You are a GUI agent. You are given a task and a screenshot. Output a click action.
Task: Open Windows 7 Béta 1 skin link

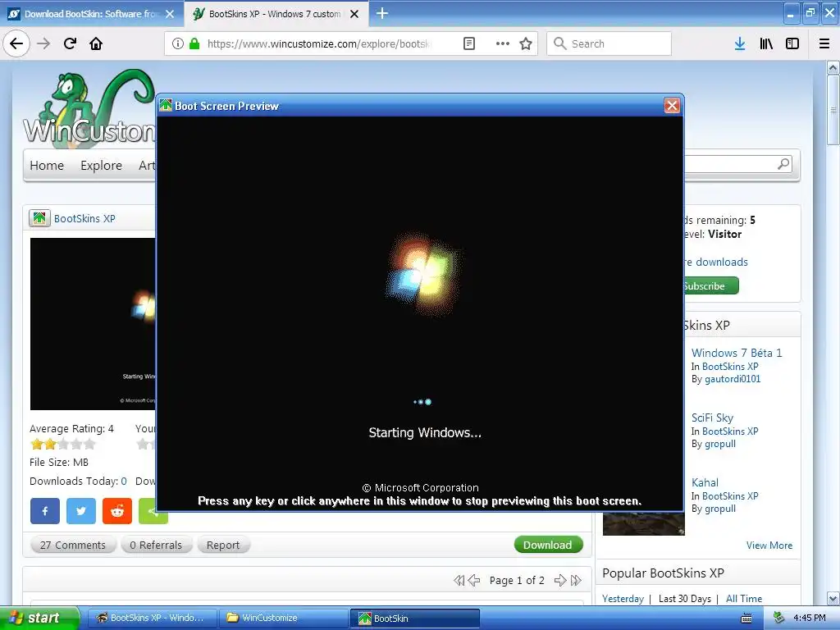pyautogui.click(x=737, y=353)
